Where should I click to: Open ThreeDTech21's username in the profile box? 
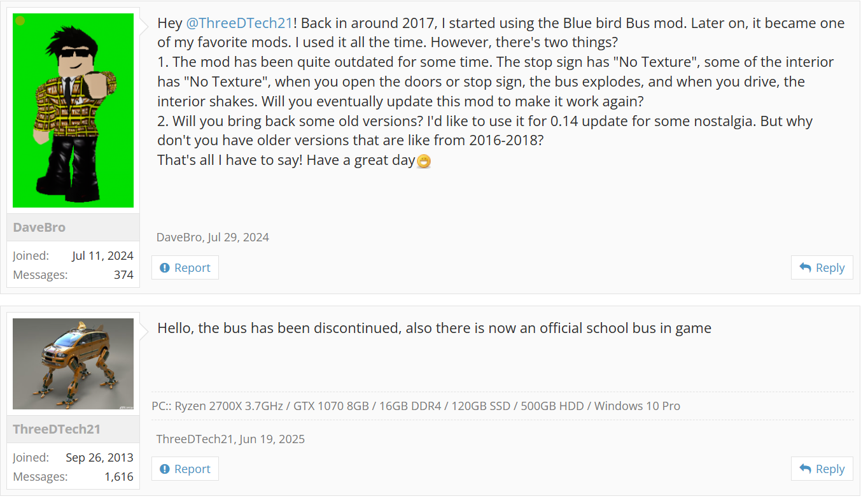click(x=57, y=429)
